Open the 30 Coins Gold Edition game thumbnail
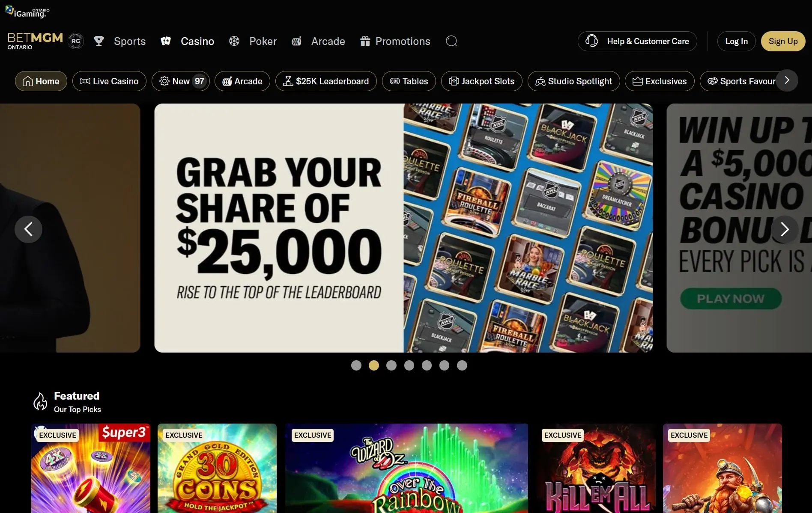 pyautogui.click(x=217, y=468)
